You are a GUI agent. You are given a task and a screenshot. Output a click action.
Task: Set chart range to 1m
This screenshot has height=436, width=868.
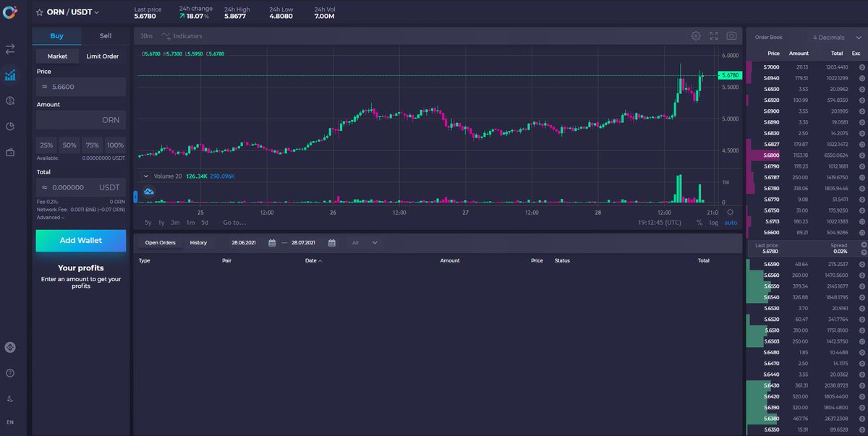(190, 223)
